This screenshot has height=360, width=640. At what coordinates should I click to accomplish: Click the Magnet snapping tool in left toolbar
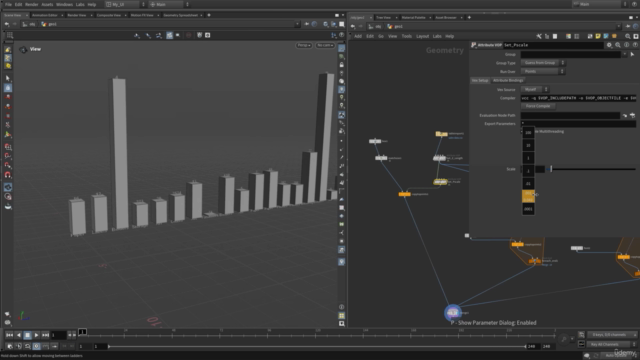(x=8, y=175)
